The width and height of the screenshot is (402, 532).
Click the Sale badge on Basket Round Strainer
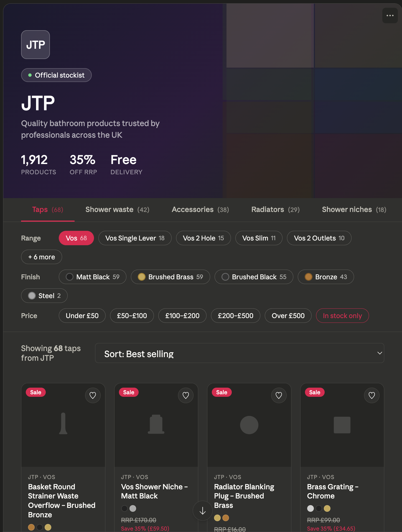36,392
